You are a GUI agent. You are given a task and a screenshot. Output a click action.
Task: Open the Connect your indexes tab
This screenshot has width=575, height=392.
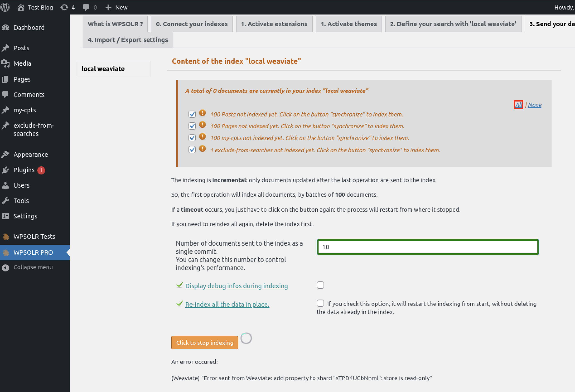coord(192,24)
